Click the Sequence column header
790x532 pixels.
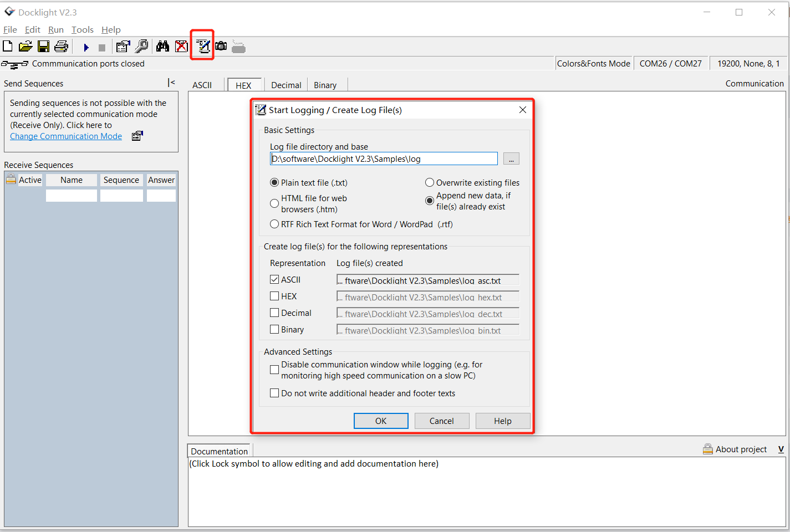[121, 180]
